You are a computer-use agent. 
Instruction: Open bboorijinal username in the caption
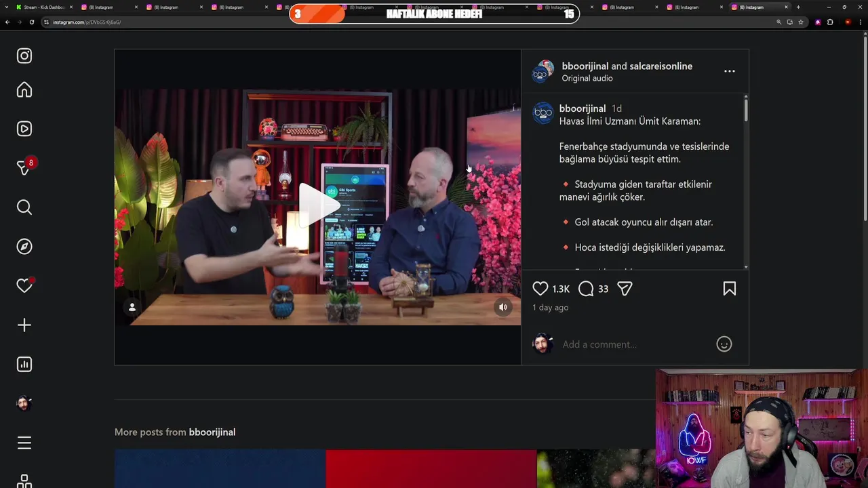(x=583, y=108)
